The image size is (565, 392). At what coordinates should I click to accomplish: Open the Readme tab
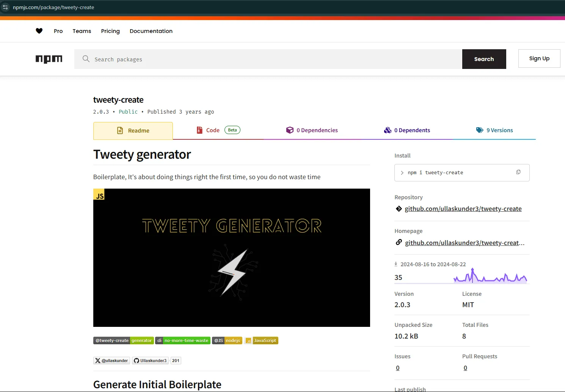[133, 131]
